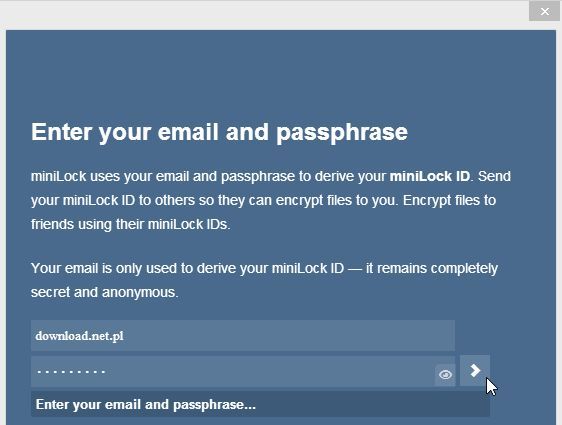The height and width of the screenshot is (425, 562).
Task: Click the line starting 'Your email is only used'
Action: 264,268
